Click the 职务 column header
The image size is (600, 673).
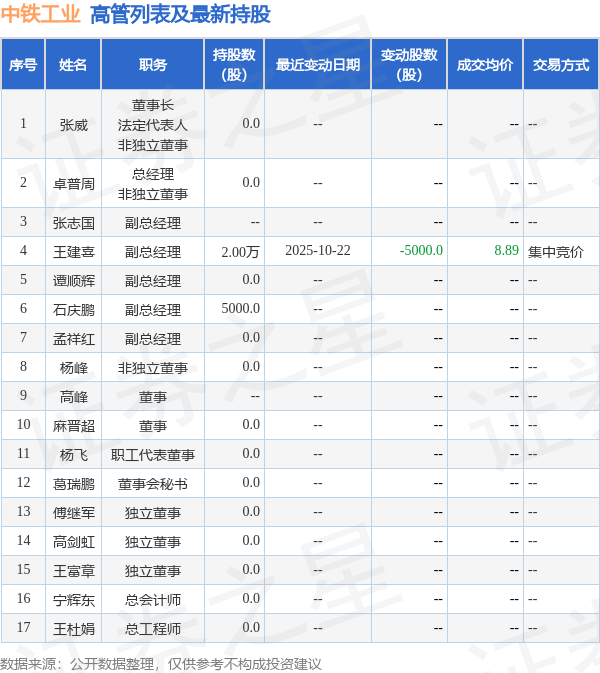click(x=153, y=65)
